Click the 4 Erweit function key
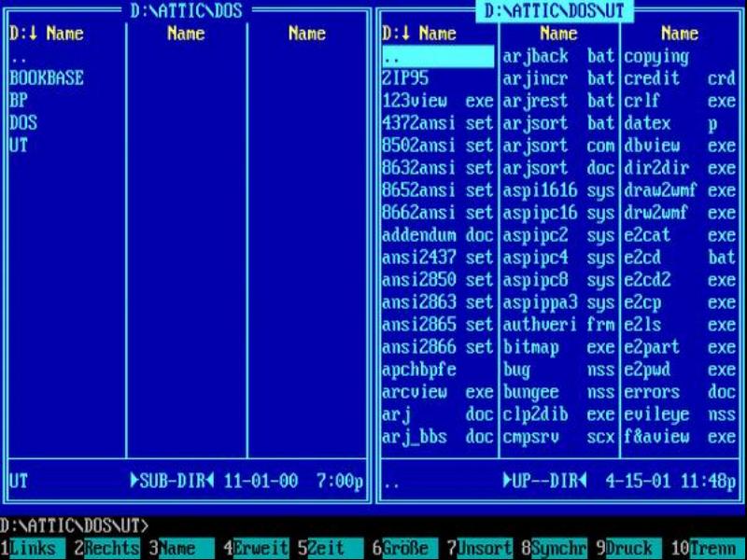Screen dimensions: 747x560 (x=256, y=548)
